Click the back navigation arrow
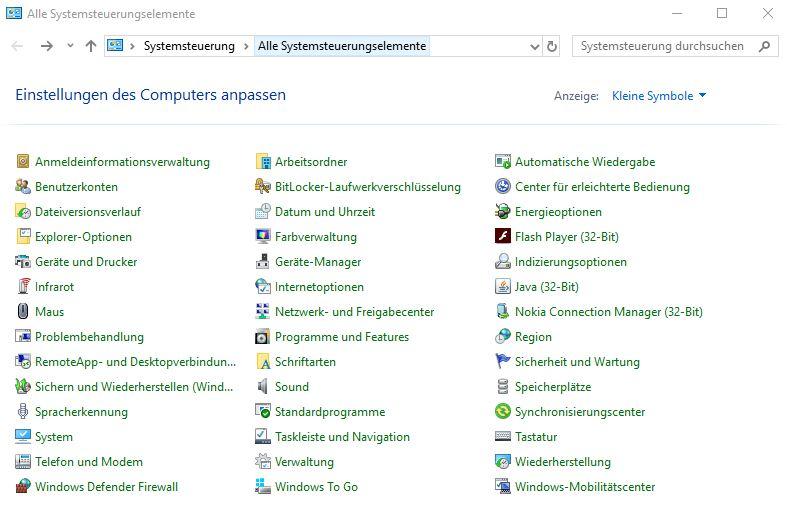 17,46
